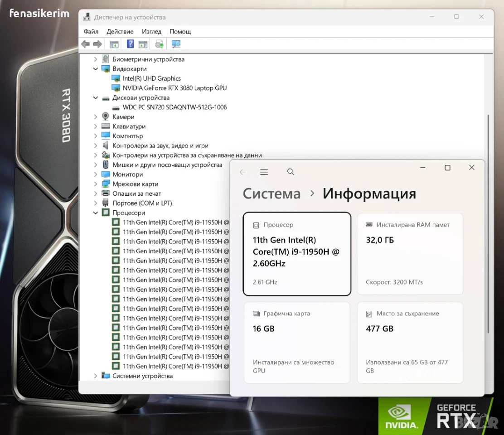The height and width of the screenshot is (435, 504).
Task: Click the Биометрични устройства fingerprint icon
Action: (106, 59)
